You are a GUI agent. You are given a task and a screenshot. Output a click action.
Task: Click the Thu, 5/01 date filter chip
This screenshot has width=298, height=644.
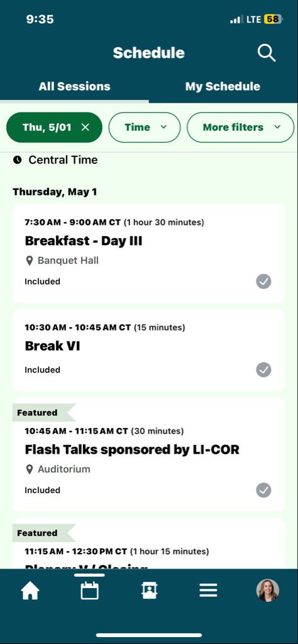[54, 128]
